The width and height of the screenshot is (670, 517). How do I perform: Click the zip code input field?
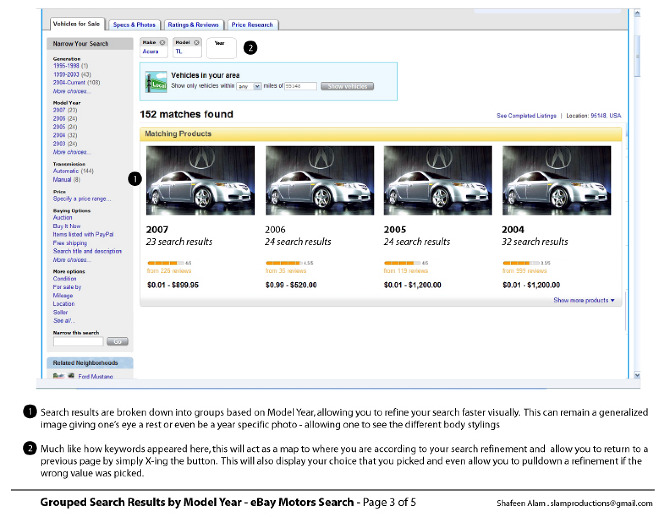point(300,86)
